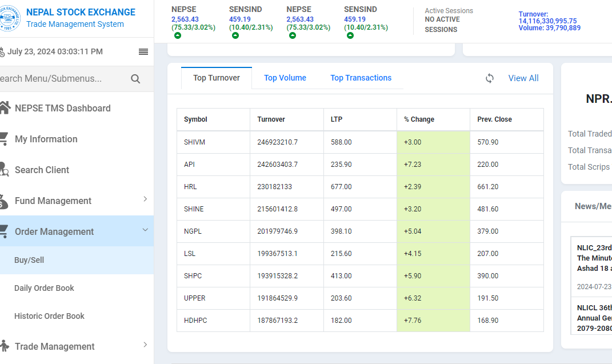
Task: Click the Symbol column header
Action: (x=214, y=119)
